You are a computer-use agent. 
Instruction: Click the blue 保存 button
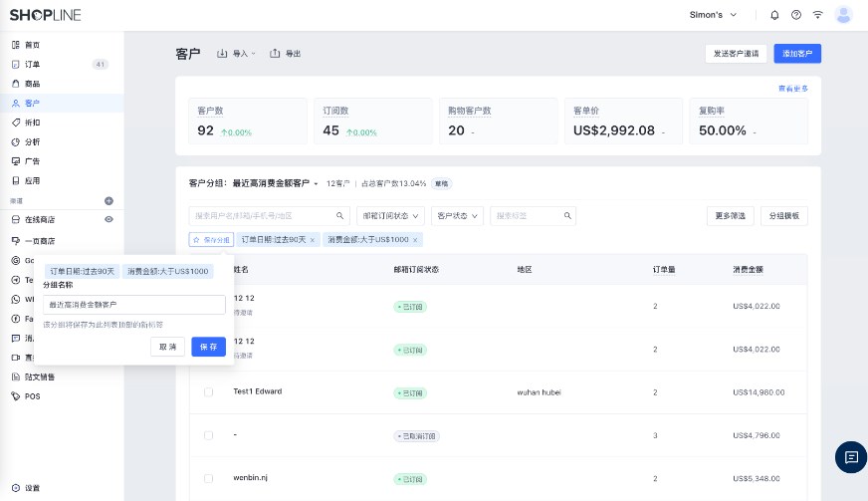pyautogui.click(x=208, y=347)
